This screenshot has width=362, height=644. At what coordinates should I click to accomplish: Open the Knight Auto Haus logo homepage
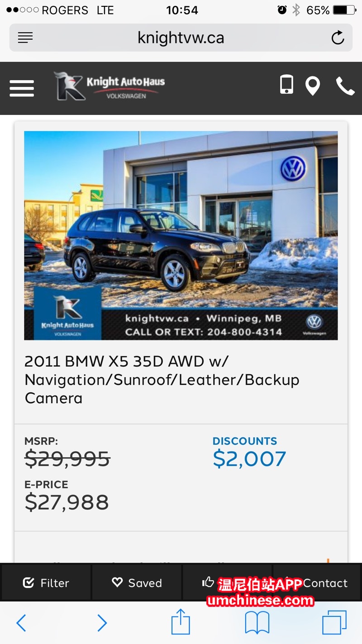coord(110,86)
